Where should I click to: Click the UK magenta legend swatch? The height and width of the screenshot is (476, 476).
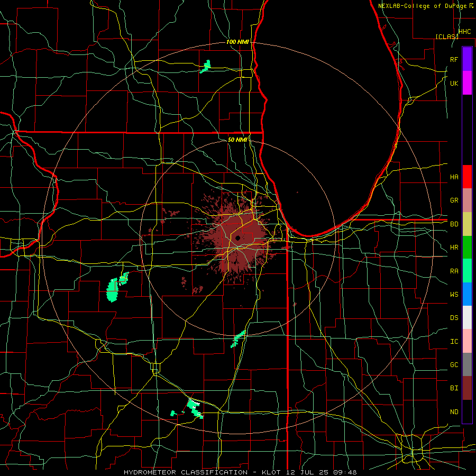coord(467,83)
